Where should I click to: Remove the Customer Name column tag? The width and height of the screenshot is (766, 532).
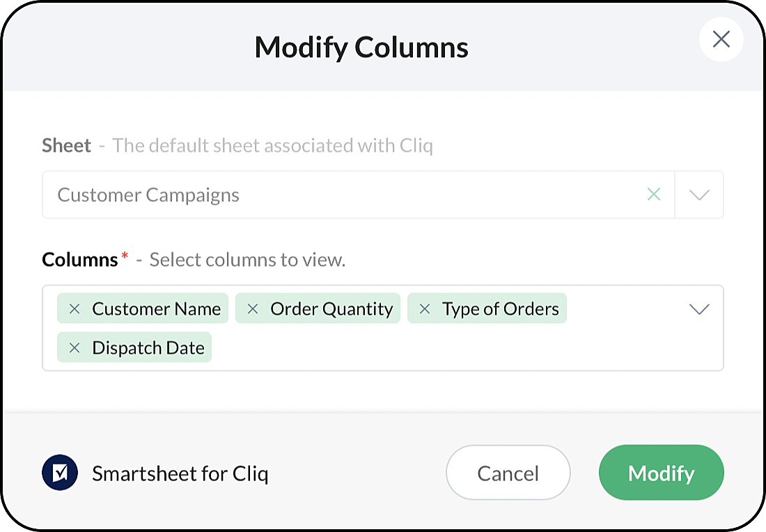click(75, 308)
